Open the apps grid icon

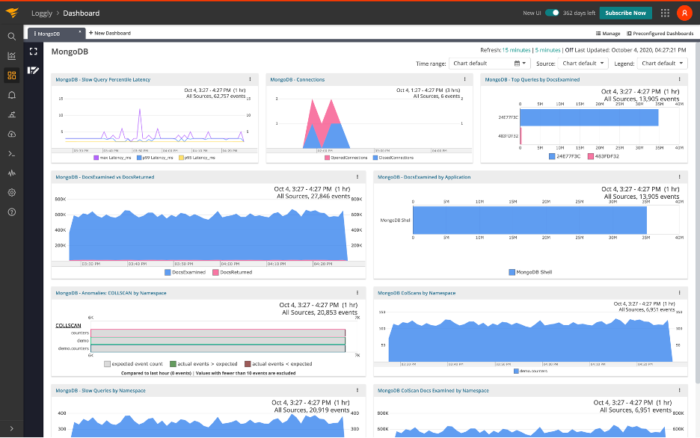[665, 13]
